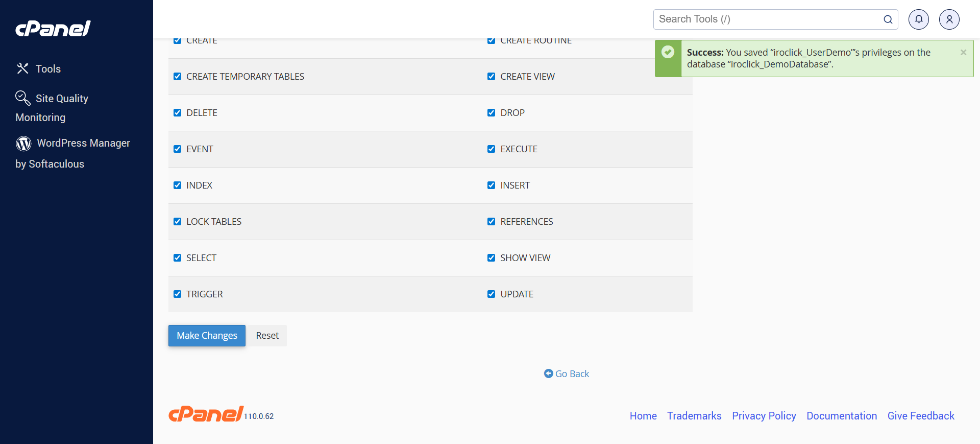Open the notifications bell icon
The width and height of the screenshot is (980, 444).
(x=918, y=19)
